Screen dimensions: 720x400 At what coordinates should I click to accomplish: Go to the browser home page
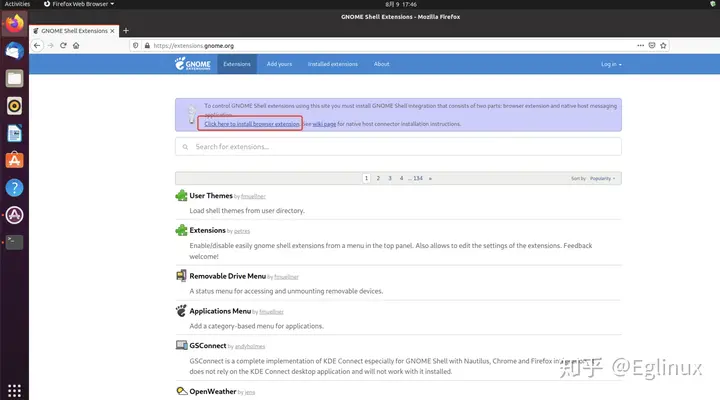[x=76, y=45]
